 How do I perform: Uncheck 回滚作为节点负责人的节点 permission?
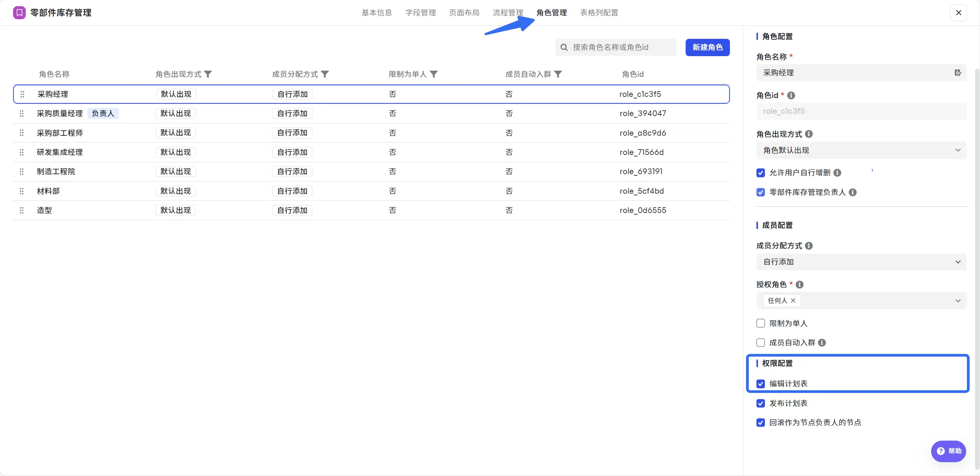click(x=761, y=423)
